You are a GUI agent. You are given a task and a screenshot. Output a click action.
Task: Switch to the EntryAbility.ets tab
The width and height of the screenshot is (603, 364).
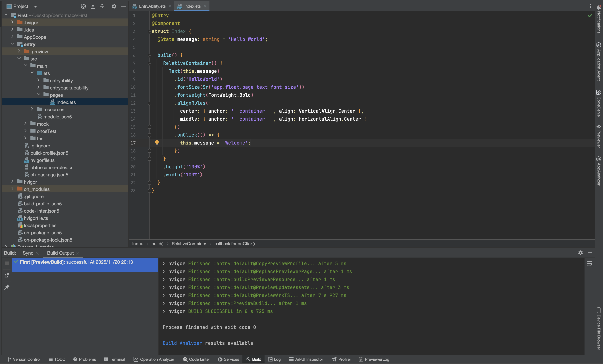[152, 6]
